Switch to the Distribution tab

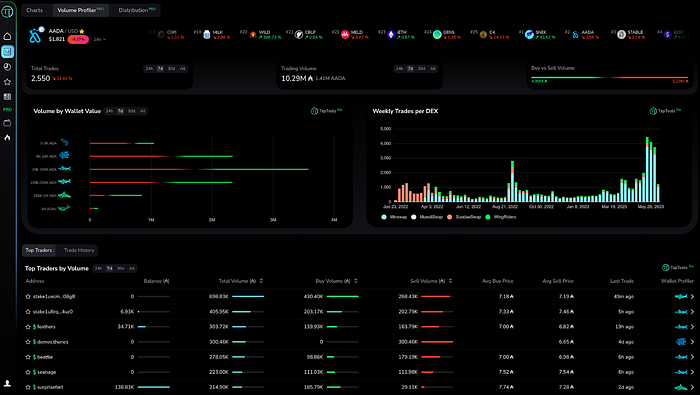click(137, 10)
